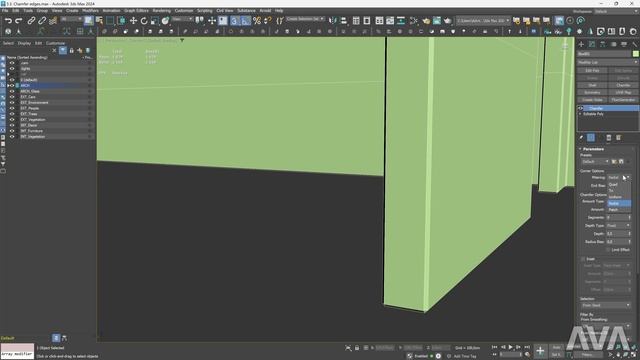640x360 pixels.
Task: Click the Mirror tool icon
Action: (333, 20)
